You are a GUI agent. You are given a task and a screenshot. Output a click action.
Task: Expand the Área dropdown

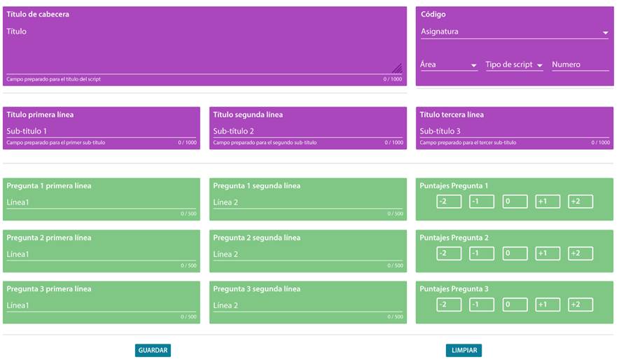[448, 64]
